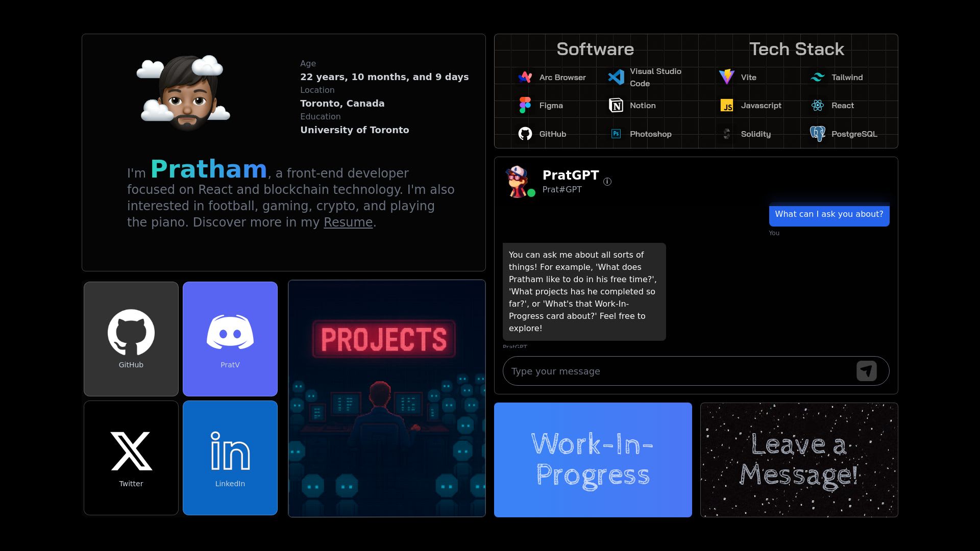The image size is (980, 551).
Task: Click the 'Age' field label
Action: 308,64
